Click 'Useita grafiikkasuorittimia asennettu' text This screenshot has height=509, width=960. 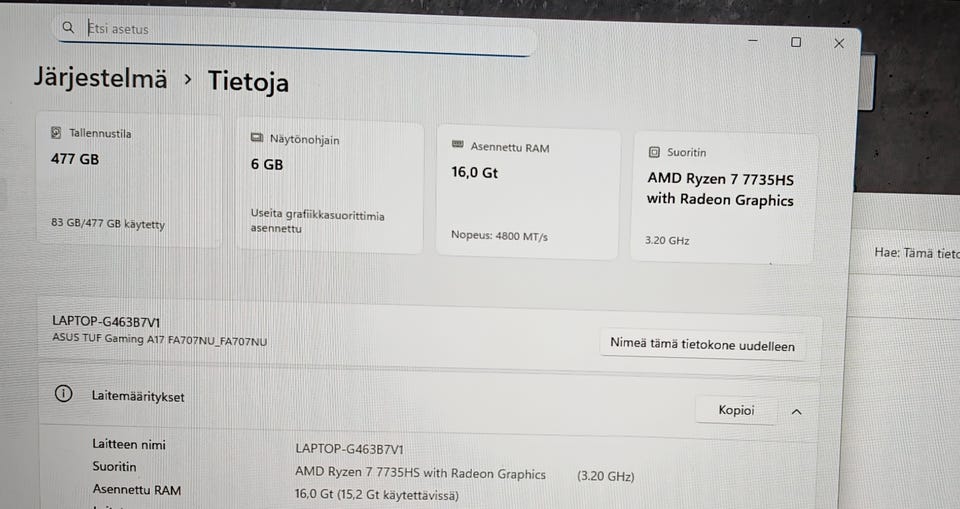point(317,221)
